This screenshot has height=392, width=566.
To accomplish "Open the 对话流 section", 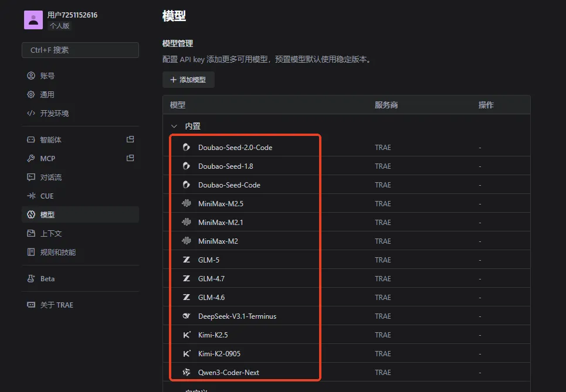I will click(80, 177).
